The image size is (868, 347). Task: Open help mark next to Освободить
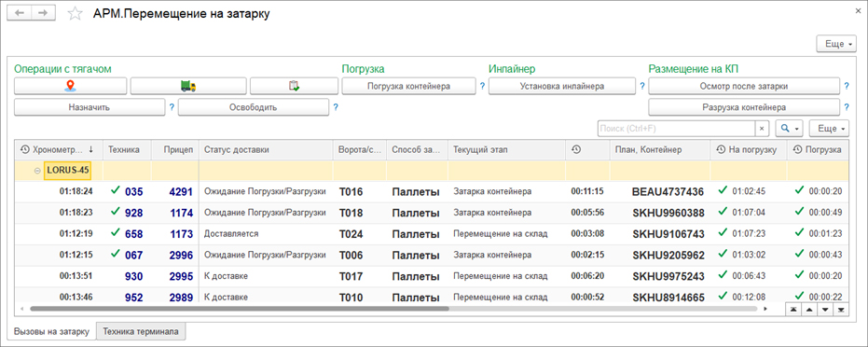tap(336, 107)
